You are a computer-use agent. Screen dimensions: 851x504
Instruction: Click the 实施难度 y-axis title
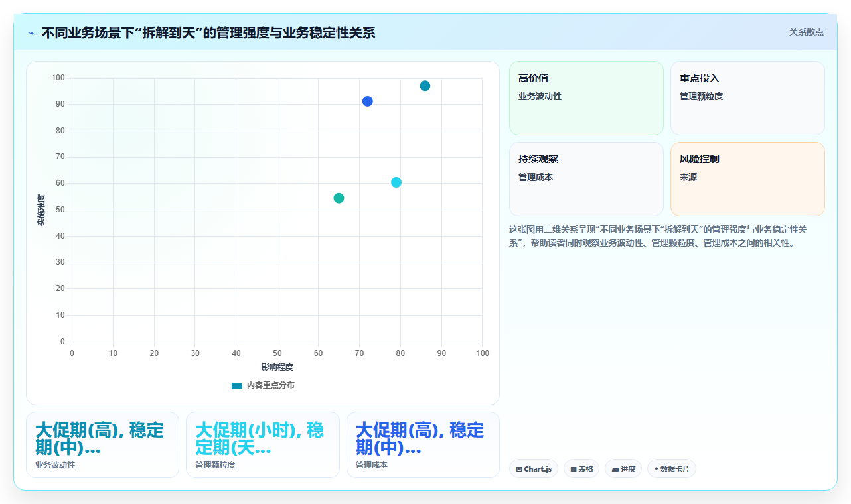click(x=40, y=210)
